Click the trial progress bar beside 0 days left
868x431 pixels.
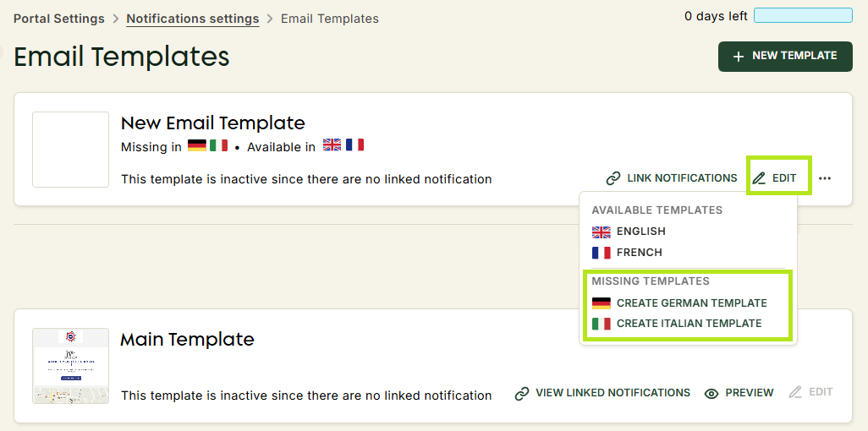[803, 15]
